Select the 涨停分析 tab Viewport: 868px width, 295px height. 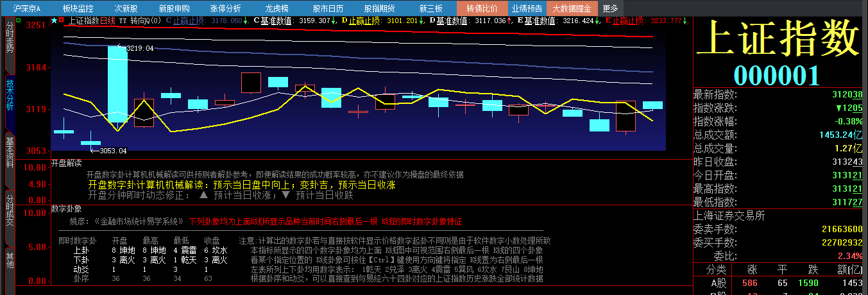tap(225, 8)
